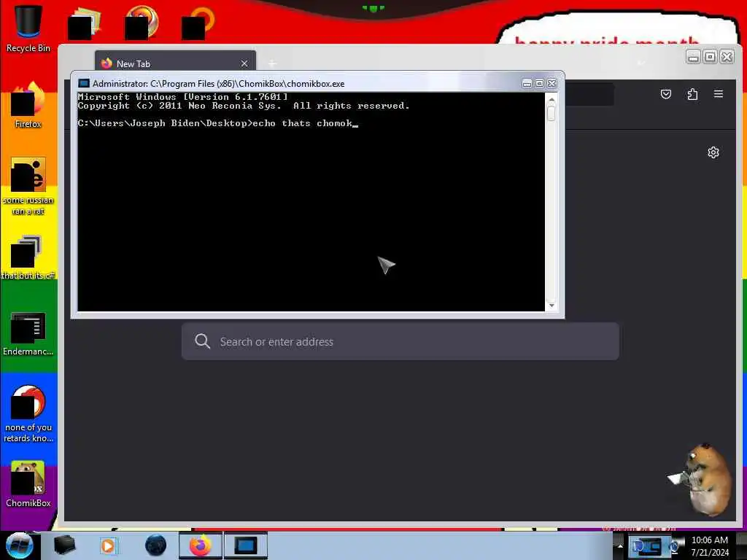The image size is (747, 560).
Task: Open Firefox extensions puzzle icon
Action: (x=692, y=94)
